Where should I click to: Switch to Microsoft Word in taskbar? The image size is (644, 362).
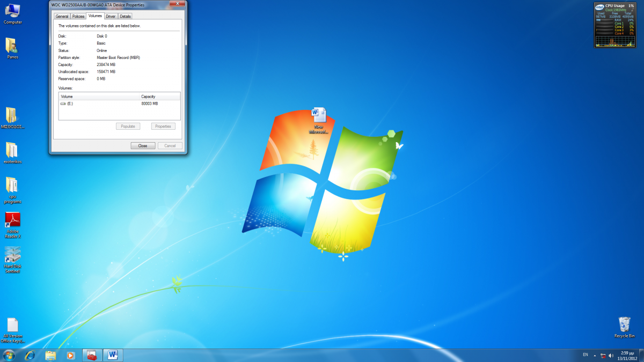coord(113,355)
